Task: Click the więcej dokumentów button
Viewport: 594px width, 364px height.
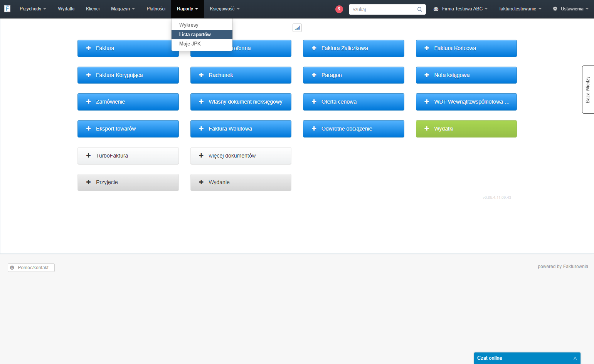Action: point(241,156)
